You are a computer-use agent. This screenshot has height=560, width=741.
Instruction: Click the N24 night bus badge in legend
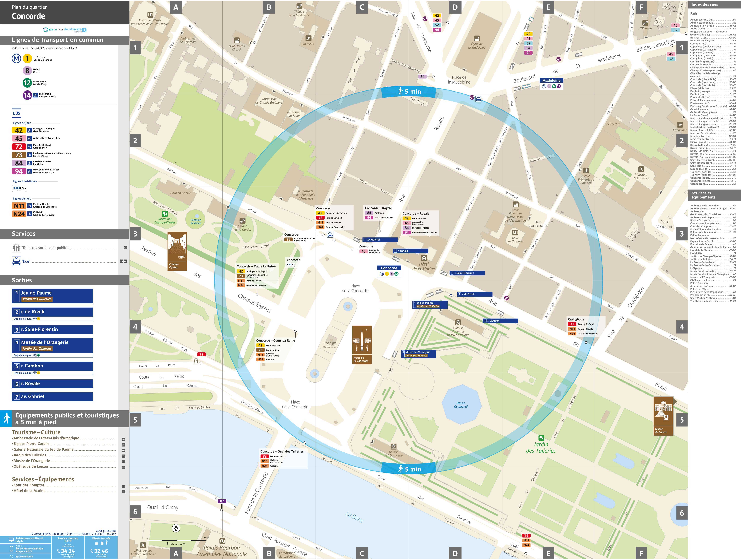click(19, 214)
